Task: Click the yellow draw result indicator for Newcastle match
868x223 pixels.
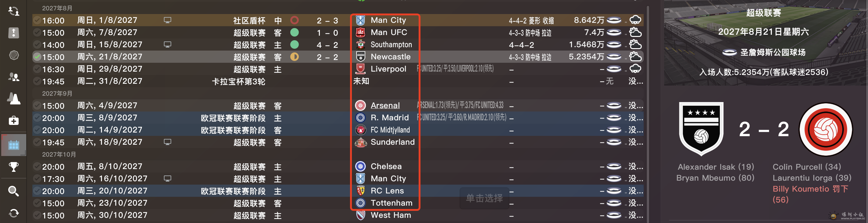Action: tap(295, 56)
